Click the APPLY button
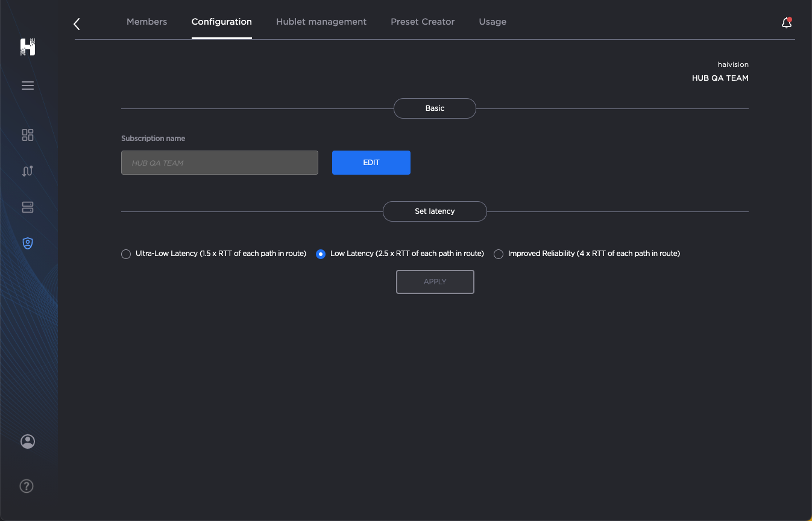The width and height of the screenshot is (812, 521). (x=435, y=281)
